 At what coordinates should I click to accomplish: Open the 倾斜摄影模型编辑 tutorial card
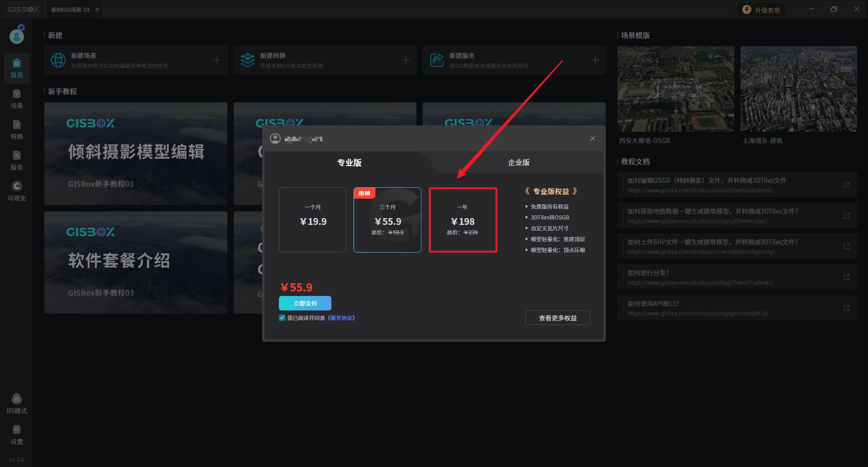click(x=136, y=153)
